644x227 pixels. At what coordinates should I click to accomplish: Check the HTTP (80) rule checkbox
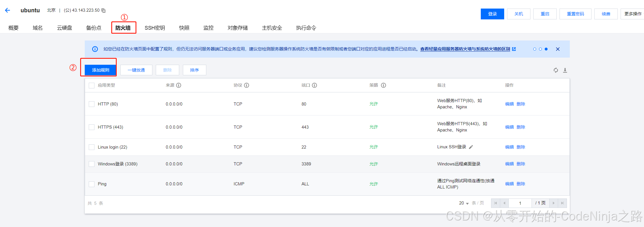[92, 104]
